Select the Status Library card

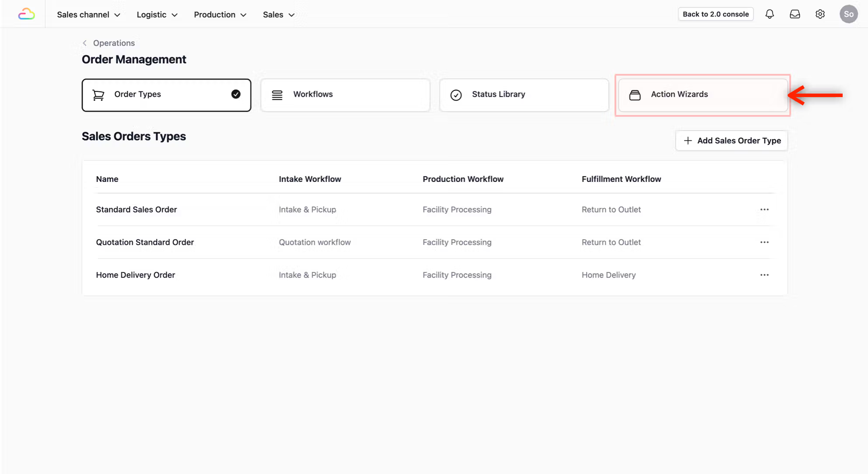point(524,95)
